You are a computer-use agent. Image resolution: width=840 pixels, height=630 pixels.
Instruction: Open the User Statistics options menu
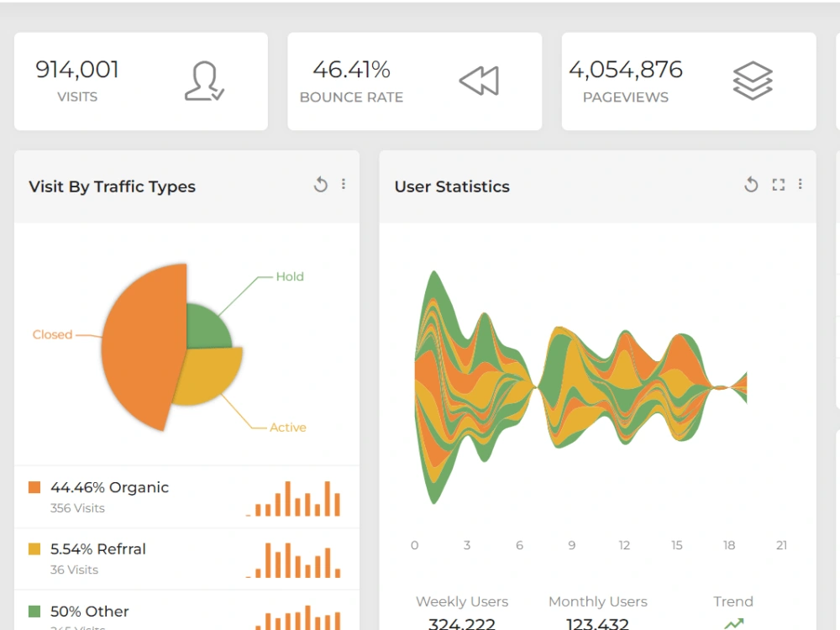[x=800, y=184]
